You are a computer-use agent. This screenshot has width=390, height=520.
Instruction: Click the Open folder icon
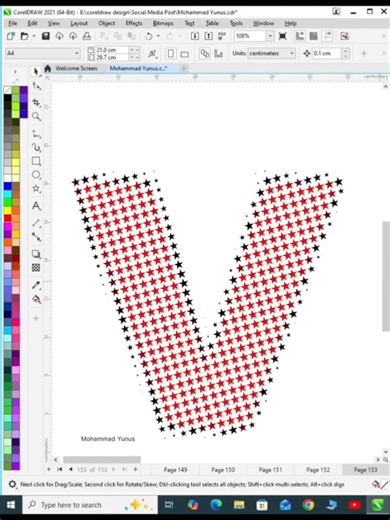tap(24, 36)
